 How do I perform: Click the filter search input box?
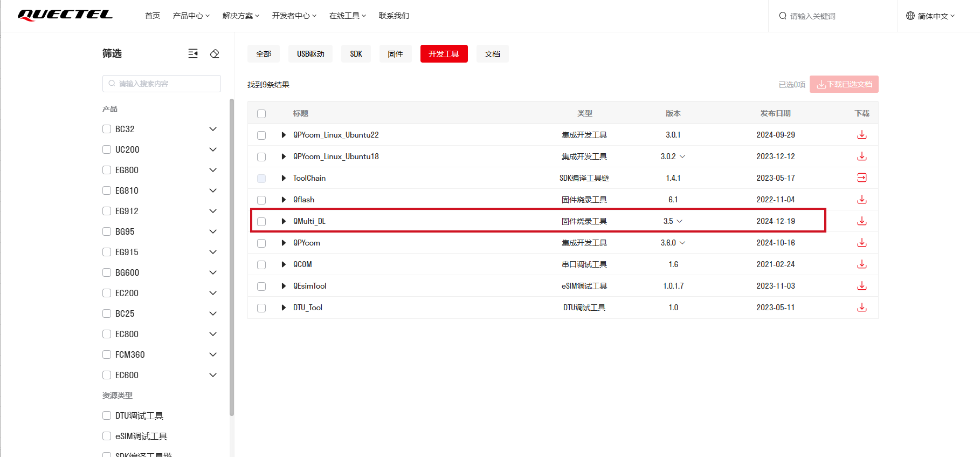(x=162, y=84)
